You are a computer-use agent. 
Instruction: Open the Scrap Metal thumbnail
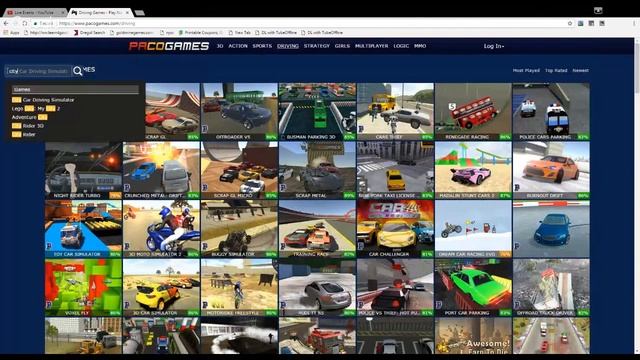[317, 170]
